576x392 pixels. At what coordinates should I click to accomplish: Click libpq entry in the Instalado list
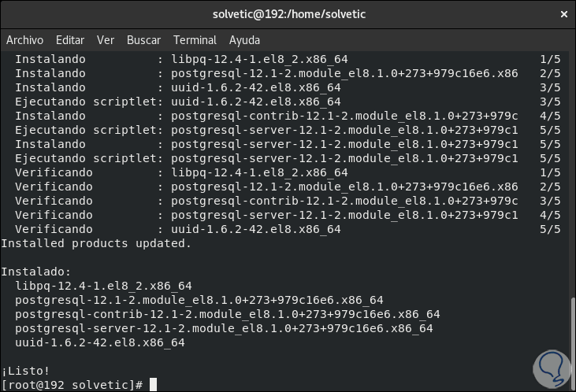click(x=103, y=286)
